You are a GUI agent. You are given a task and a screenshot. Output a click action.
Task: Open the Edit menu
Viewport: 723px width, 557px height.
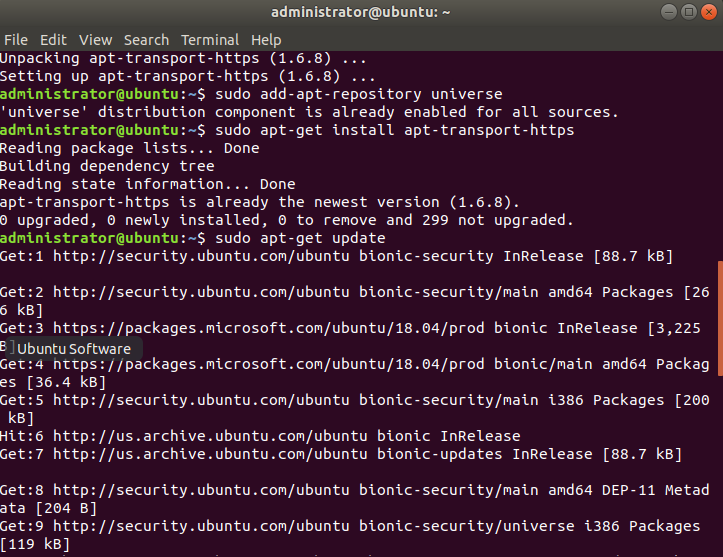(x=53, y=40)
